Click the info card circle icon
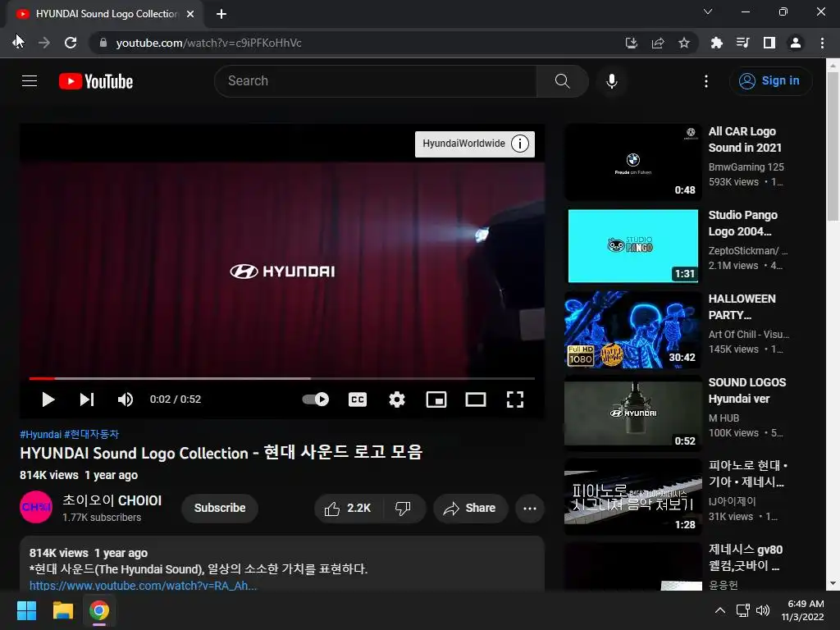This screenshot has height=630, width=840. click(x=519, y=144)
